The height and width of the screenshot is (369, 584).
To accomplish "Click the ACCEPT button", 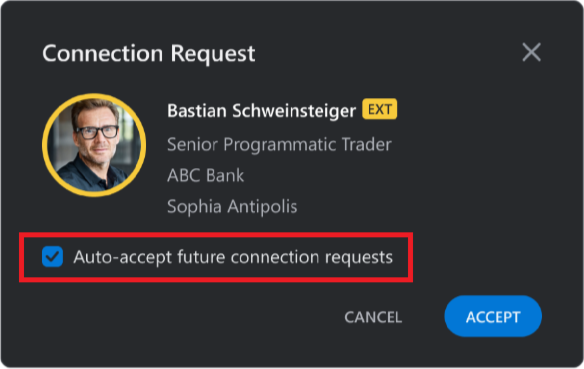I will tap(493, 316).
